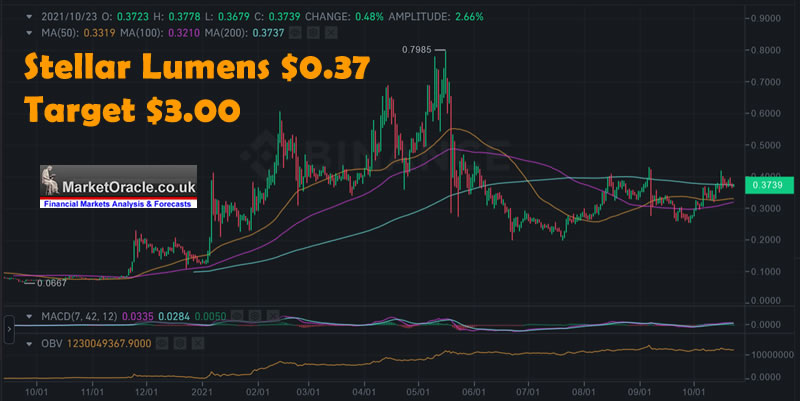The width and height of the screenshot is (800, 401).
Task: Hide the MA indicator using its eye icon
Action: [295, 33]
